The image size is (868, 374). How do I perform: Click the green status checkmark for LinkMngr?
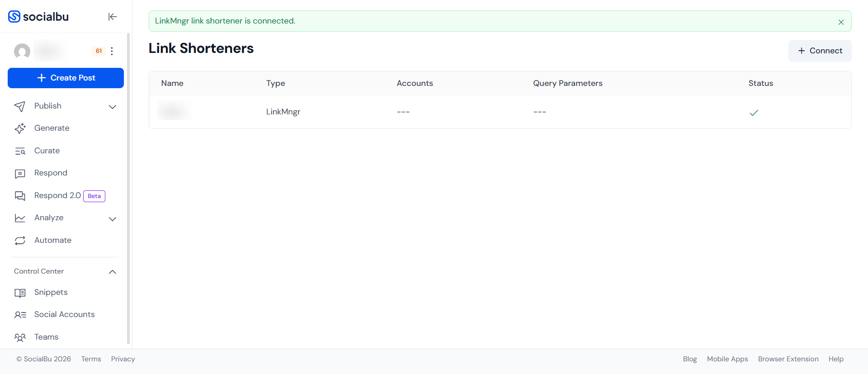click(x=754, y=113)
